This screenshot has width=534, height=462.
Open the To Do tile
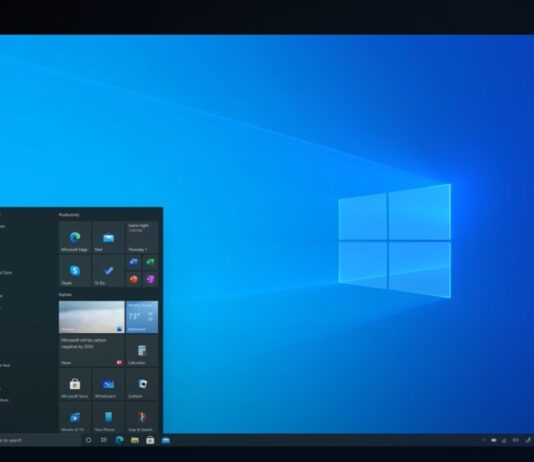pyautogui.click(x=108, y=271)
